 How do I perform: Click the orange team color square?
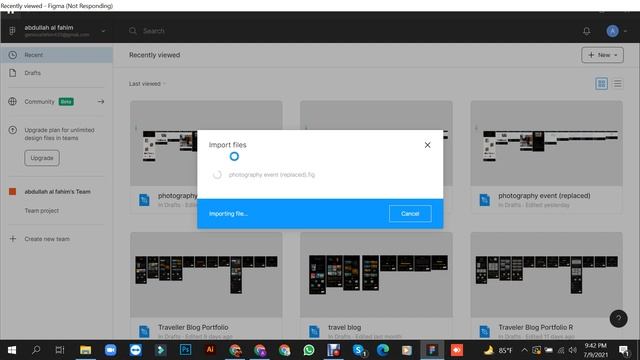[13, 191]
